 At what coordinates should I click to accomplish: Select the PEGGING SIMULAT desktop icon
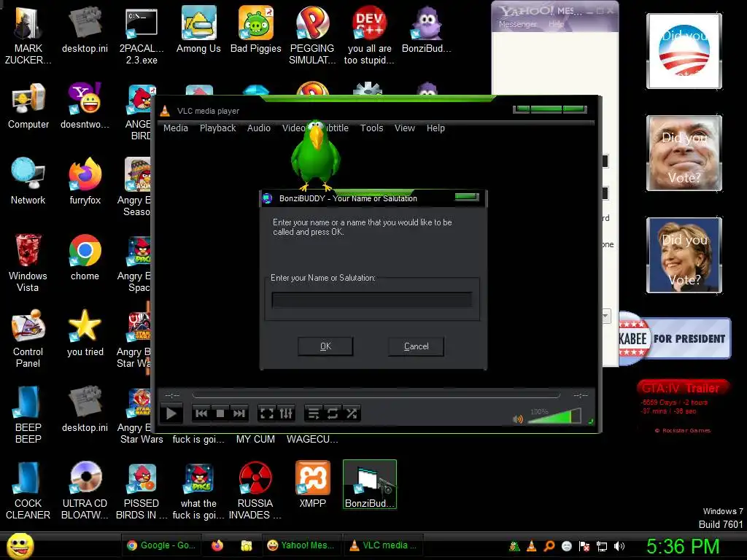tap(312, 36)
